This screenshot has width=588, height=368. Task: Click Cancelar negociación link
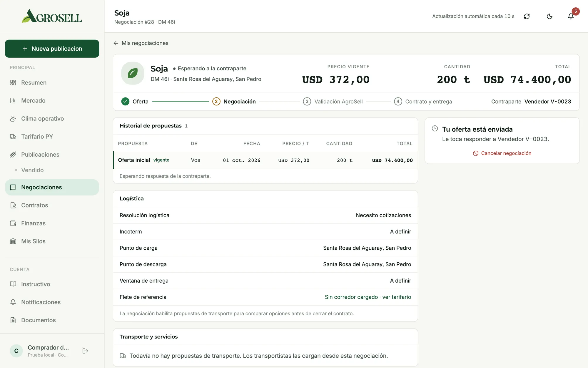[x=502, y=153]
